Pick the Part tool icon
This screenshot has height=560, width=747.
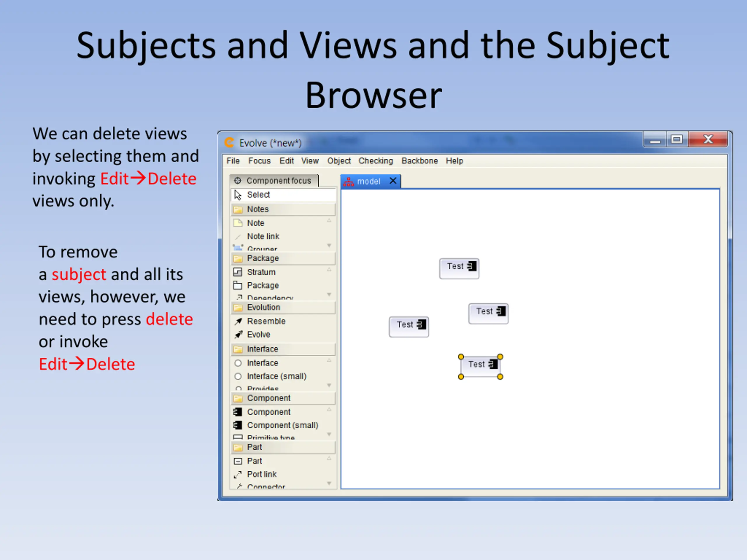click(238, 461)
